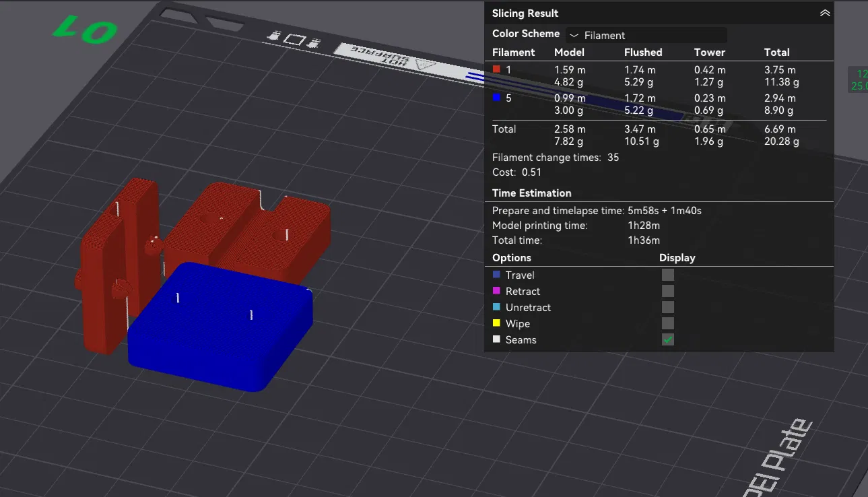Enable the Unretract display checkbox
The image size is (868, 497).
[x=668, y=307]
